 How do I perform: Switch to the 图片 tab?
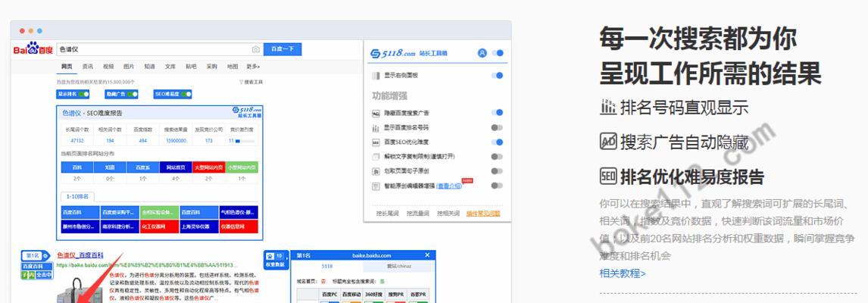click(x=129, y=67)
